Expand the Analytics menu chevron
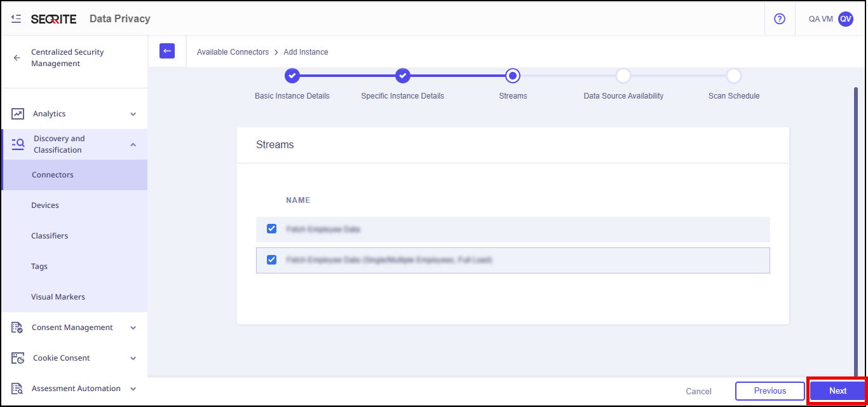This screenshot has width=868, height=407. (133, 114)
